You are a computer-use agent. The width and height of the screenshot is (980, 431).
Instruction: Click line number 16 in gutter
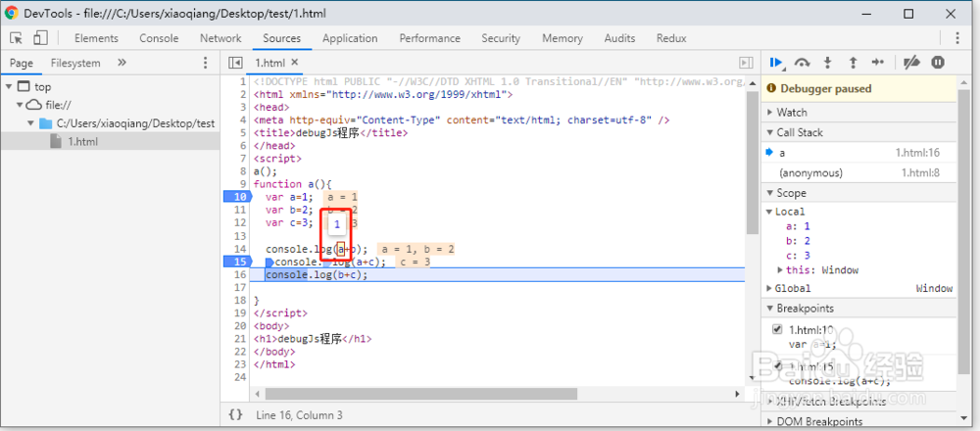coord(241,274)
